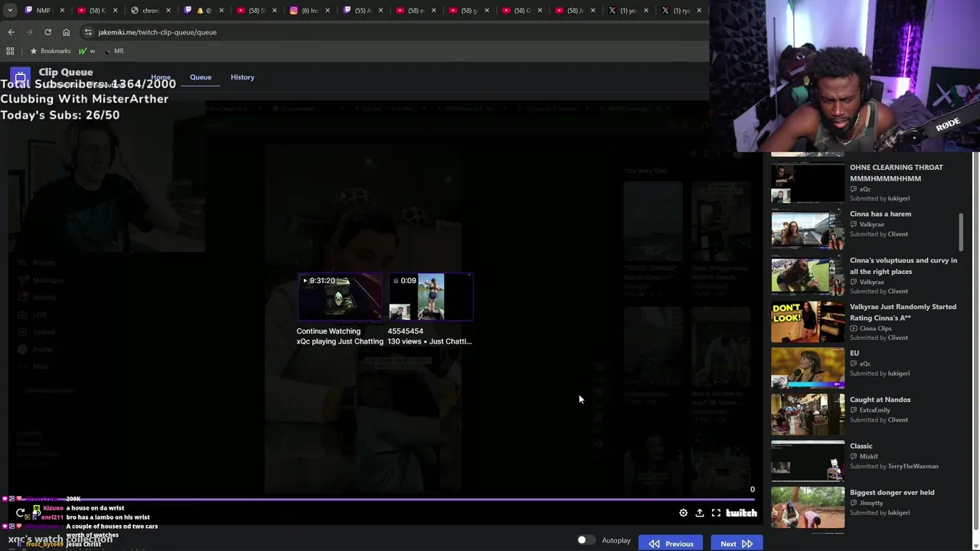Viewport: 980px width, 551px height.
Task: Close the NMP tab
Action: (64, 10)
